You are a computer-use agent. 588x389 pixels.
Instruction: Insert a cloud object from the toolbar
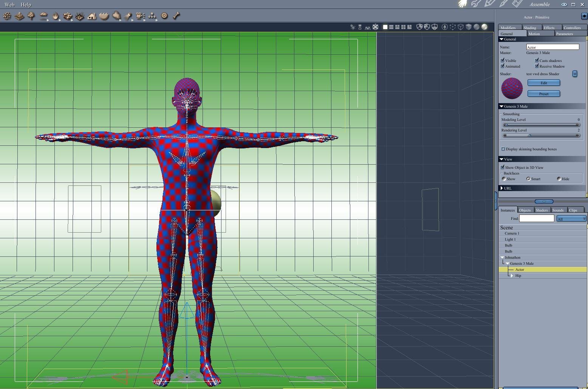[x=43, y=16]
